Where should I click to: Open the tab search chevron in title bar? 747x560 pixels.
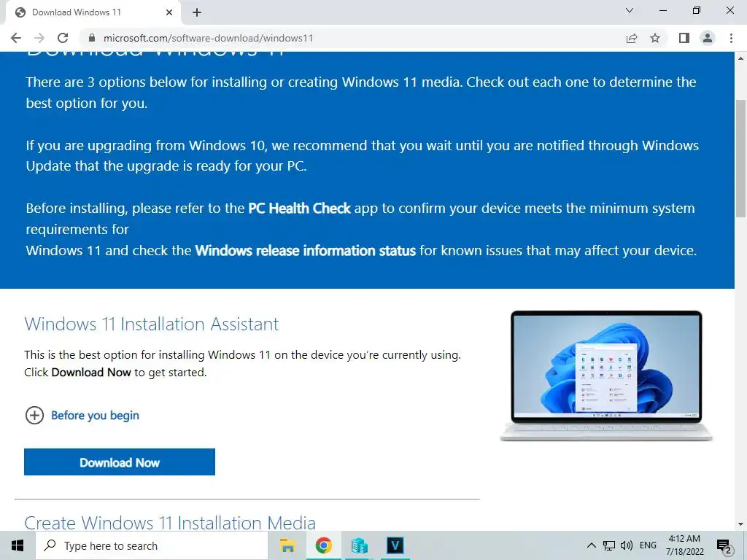pos(630,10)
